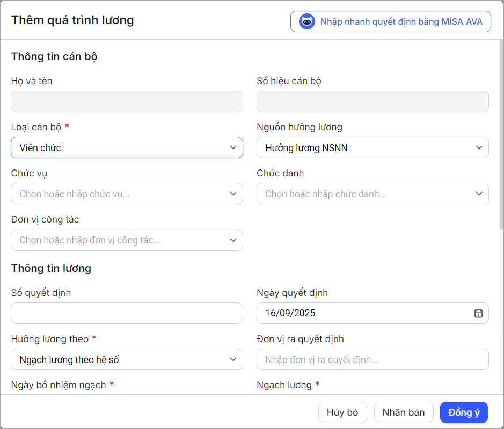Screen dimensions: 504x429
Task: Open the Nguồn hưởng lương dropdown
Action: click(x=479, y=147)
